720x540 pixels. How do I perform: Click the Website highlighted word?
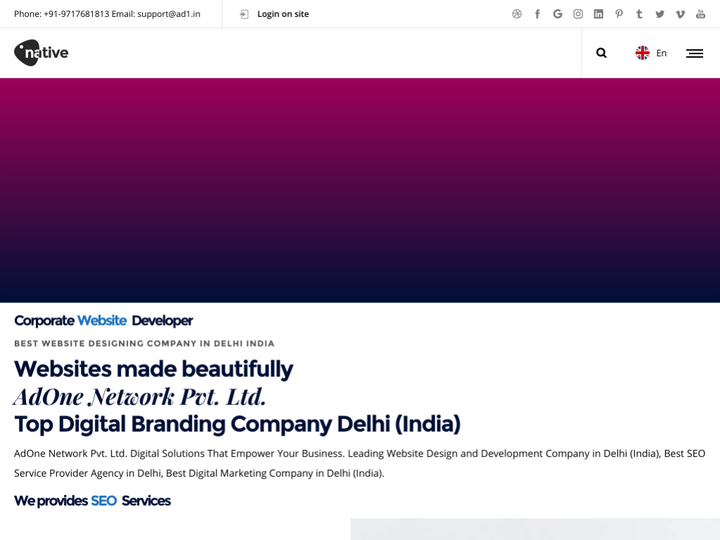[x=102, y=320]
